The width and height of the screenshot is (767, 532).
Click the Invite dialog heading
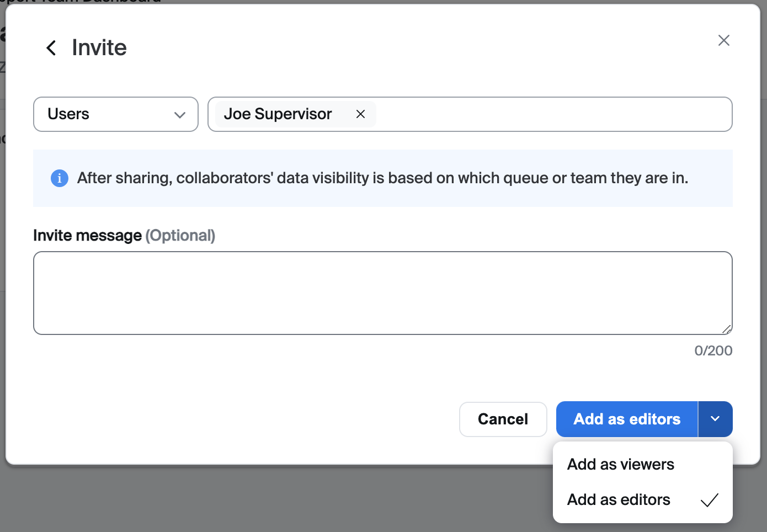tap(99, 48)
